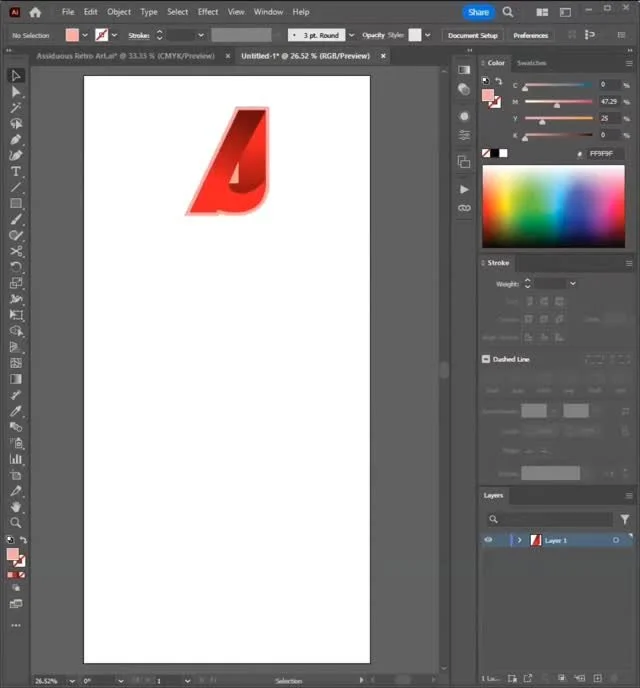Open the Layers panel menu

[x=629, y=496]
